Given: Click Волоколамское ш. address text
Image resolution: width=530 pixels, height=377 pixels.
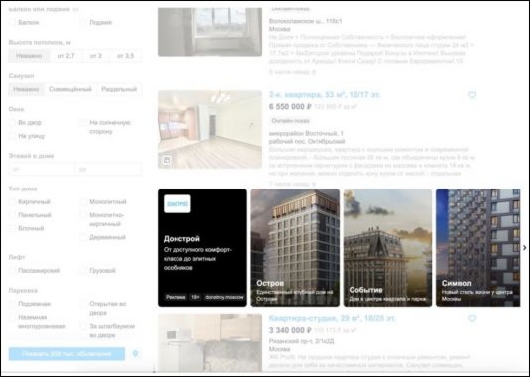Looking at the screenshot, I should point(306,21).
